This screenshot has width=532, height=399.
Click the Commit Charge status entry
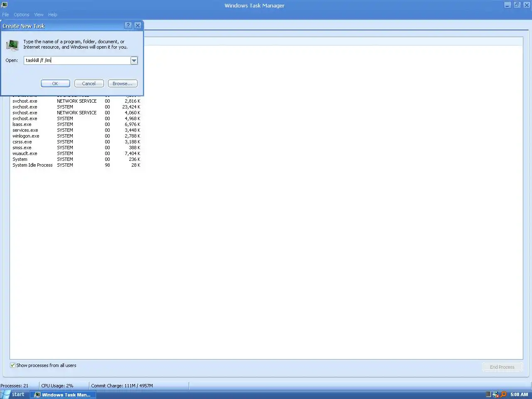[122, 386]
